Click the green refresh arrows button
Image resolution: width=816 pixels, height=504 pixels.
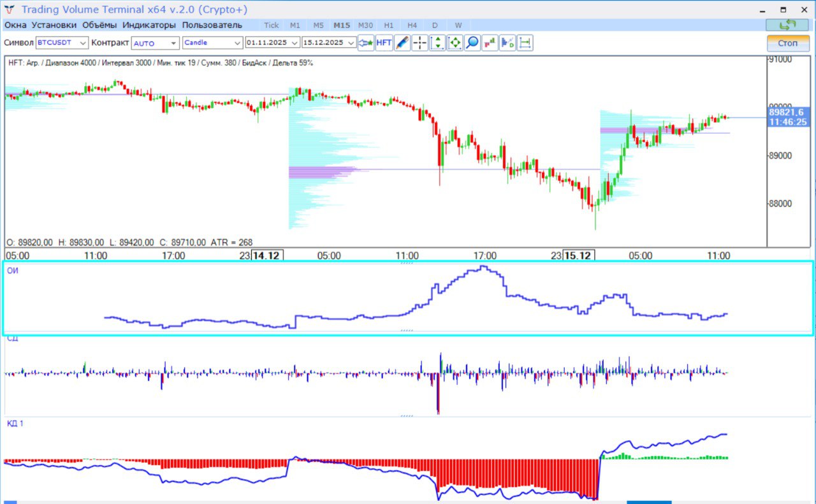pyautogui.click(x=787, y=25)
